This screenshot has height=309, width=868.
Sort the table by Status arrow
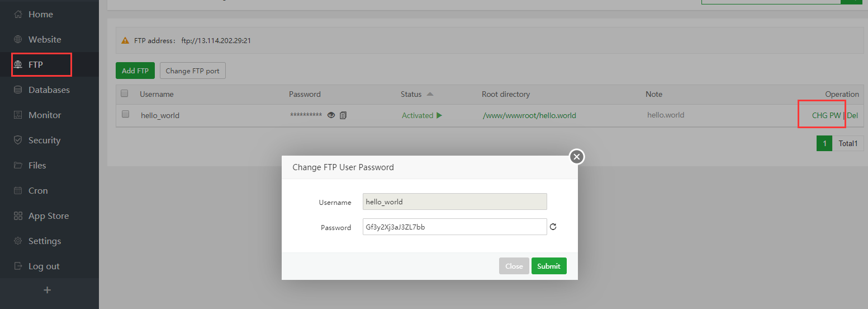(430, 94)
